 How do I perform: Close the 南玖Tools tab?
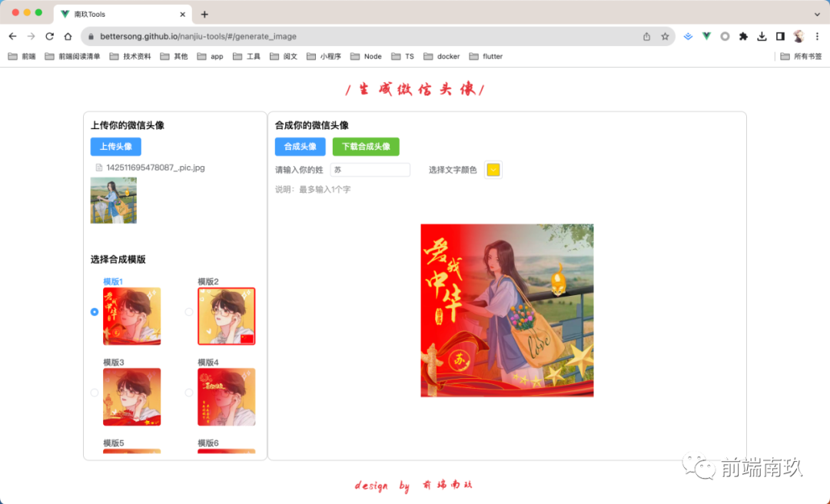coord(183,15)
